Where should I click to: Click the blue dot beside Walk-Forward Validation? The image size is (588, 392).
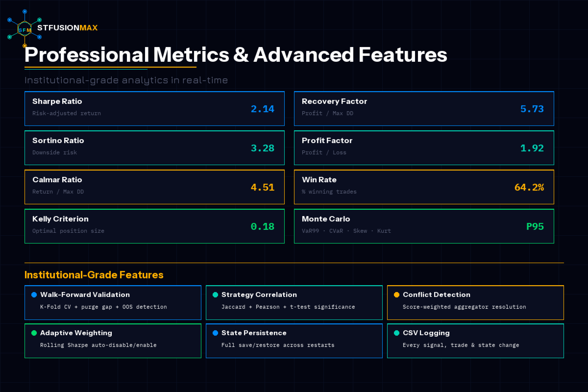pyautogui.click(x=34, y=294)
